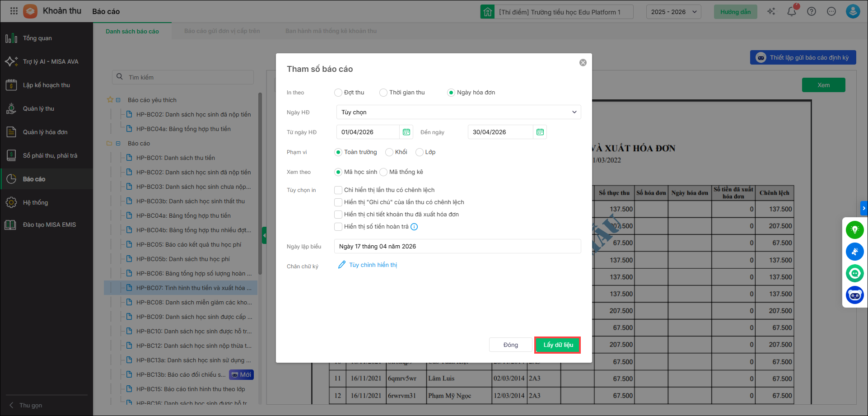
Task: Click the help question mark icon
Action: (x=812, y=12)
